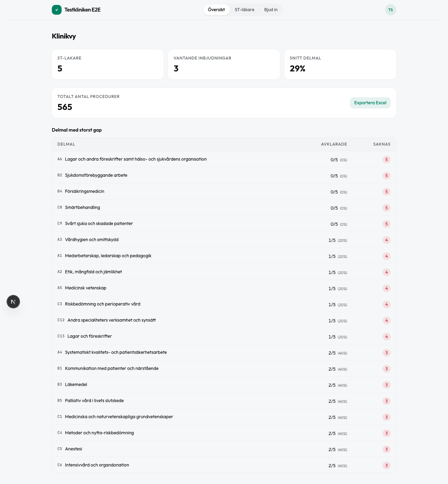The image size is (448, 484).
Task: Click the Saknas badge on the Anestesi row
Action: (x=386, y=449)
